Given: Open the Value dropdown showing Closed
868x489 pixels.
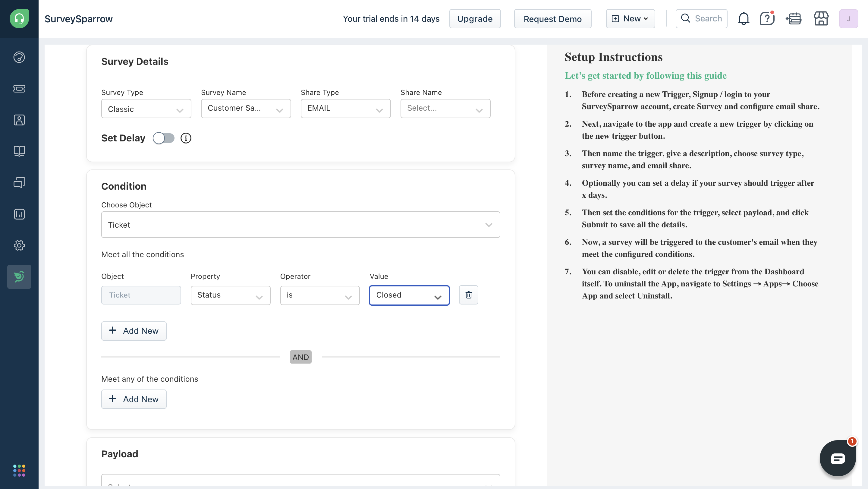Looking at the screenshot, I should pos(409,295).
